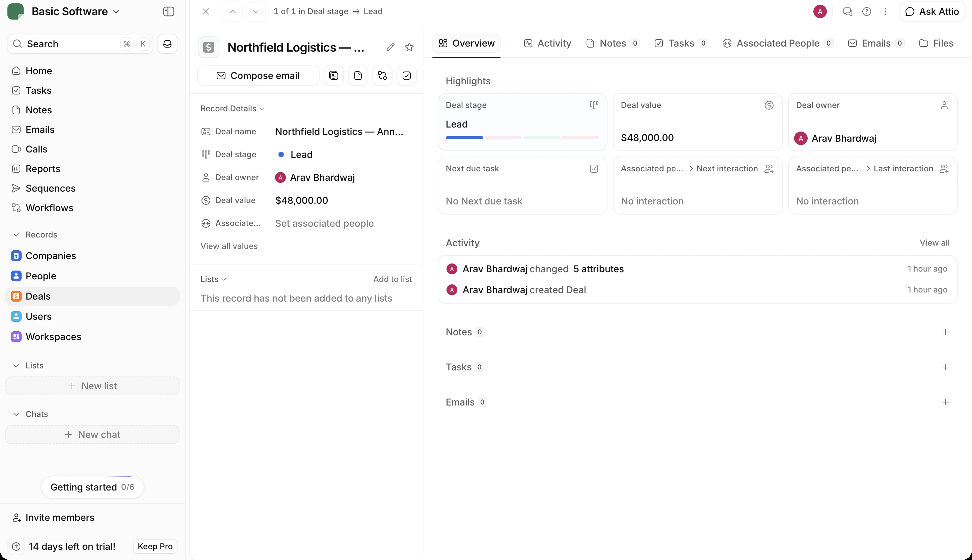Image resolution: width=972 pixels, height=560 pixels.
Task: Favorite the deal with the star icon
Action: point(409,47)
